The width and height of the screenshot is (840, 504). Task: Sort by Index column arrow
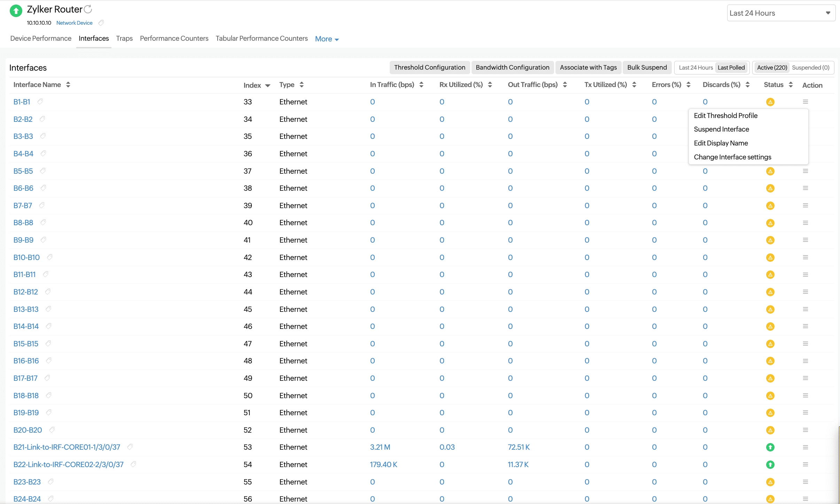[267, 85]
